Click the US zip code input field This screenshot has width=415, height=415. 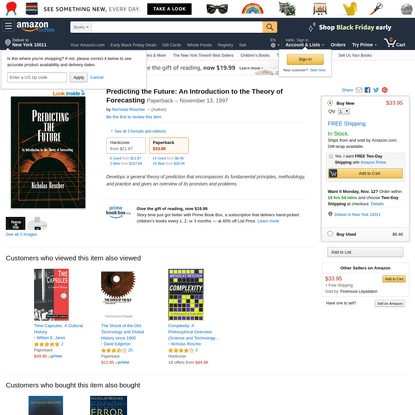pos(37,77)
